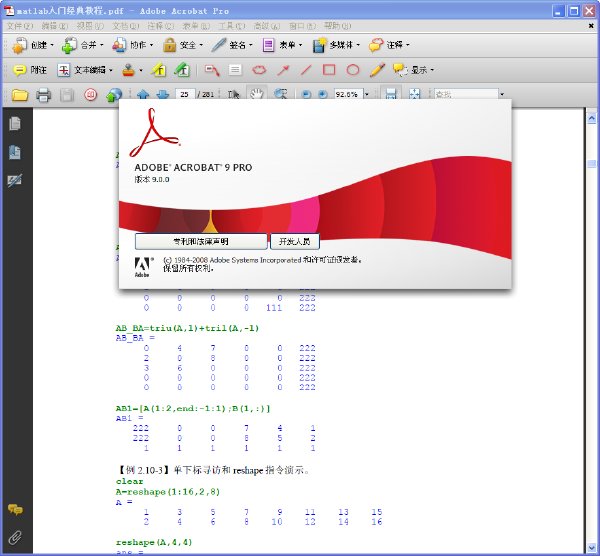The width and height of the screenshot is (600, 556).
Task: Click the 专利和法律声明 button
Action: pos(201,241)
